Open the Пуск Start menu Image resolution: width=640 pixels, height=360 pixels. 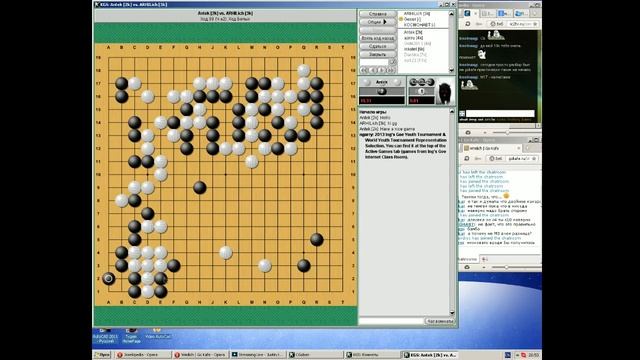(x=102, y=355)
